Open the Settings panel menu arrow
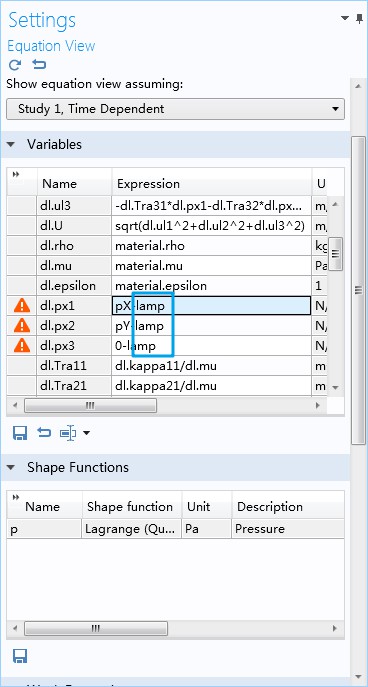 coord(345,18)
